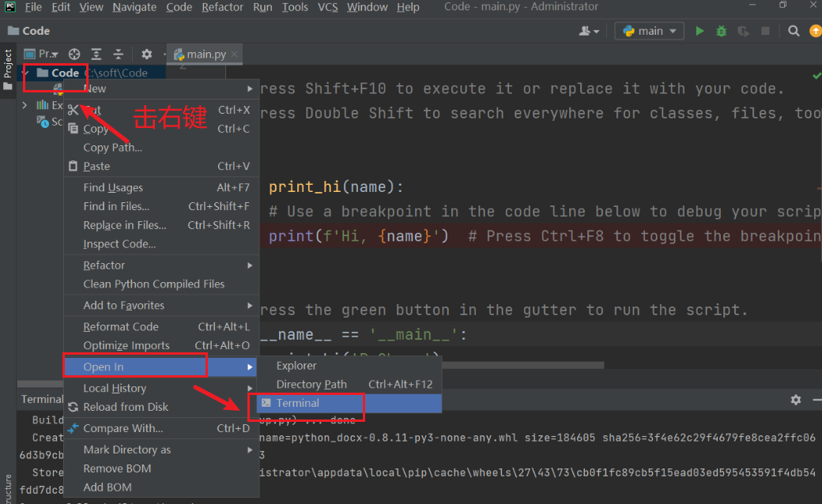Select Add BOM menu entry
The width and height of the screenshot is (822, 504).
point(161,487)
